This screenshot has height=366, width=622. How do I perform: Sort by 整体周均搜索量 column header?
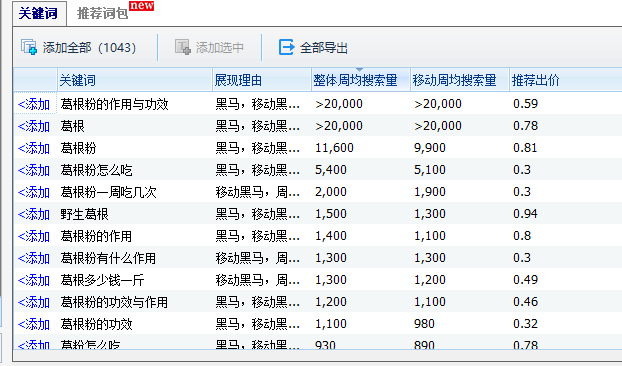coord(361,80)
